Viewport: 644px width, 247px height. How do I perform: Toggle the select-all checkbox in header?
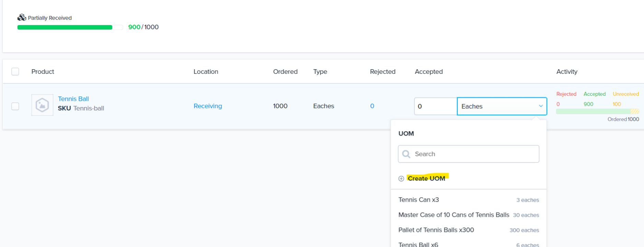15,72
